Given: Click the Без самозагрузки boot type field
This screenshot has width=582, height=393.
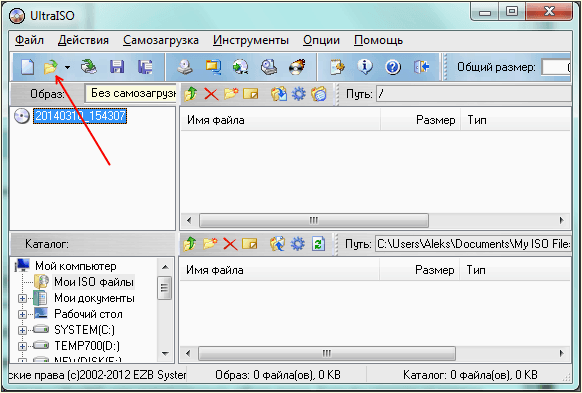Looking at the screenshot, I should (x=131, y=93).
